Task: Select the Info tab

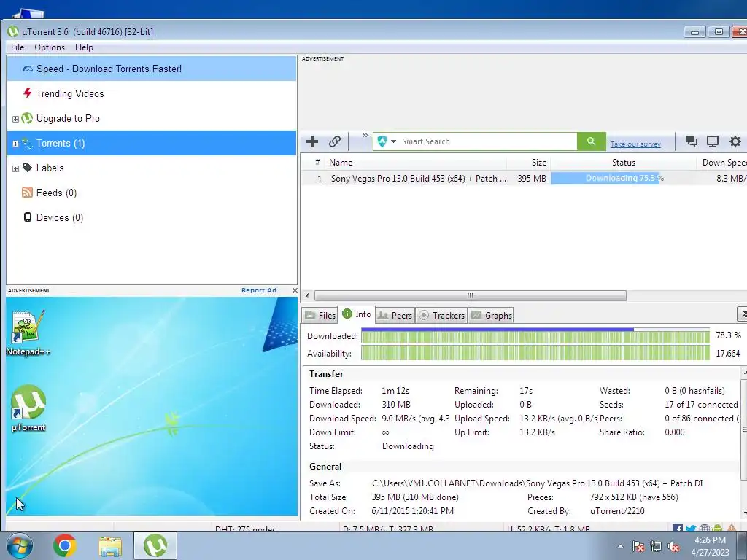Action: 357,314
